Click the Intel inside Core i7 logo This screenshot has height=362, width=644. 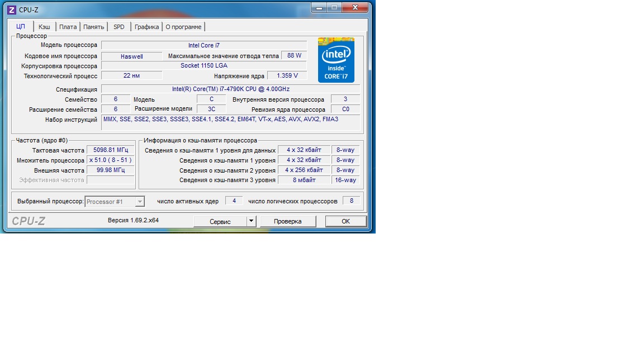pyautogui.click(x=336, y=60)
